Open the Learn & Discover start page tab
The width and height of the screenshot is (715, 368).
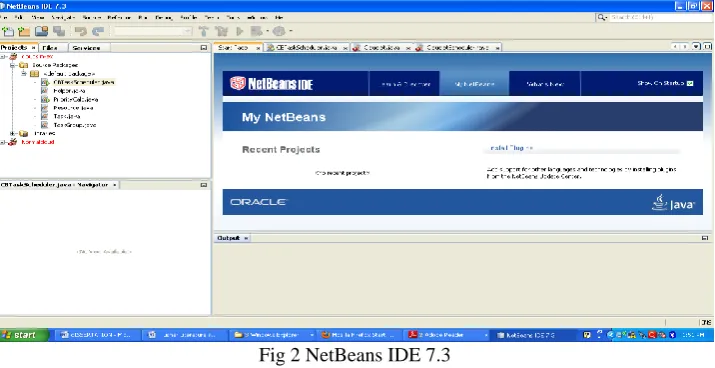point(405,84)
